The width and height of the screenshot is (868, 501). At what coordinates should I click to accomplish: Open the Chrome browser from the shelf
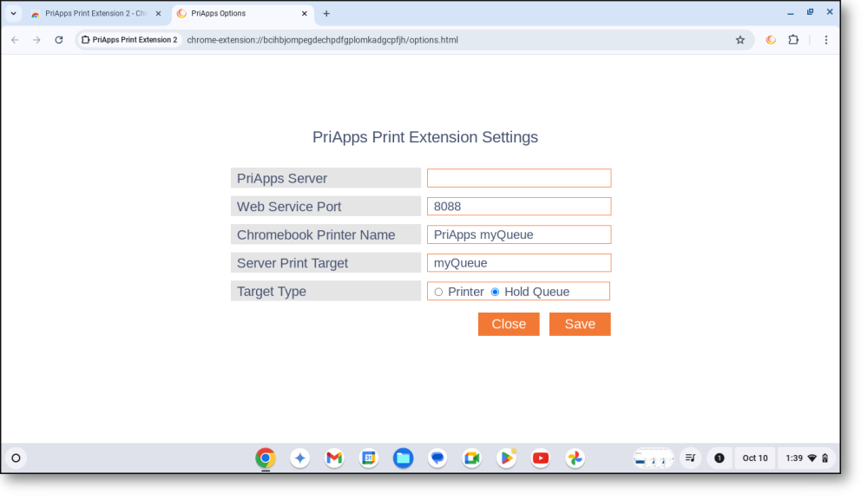(265, 458)
